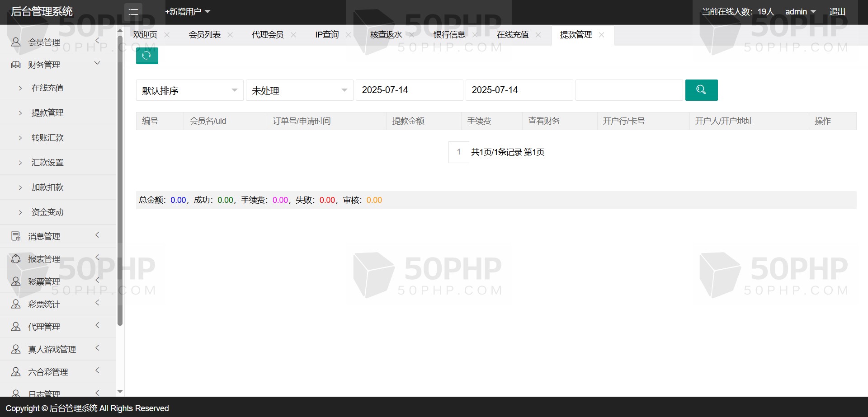
Task: Open 转账汇款 in the sidebar
Action: 47,138
